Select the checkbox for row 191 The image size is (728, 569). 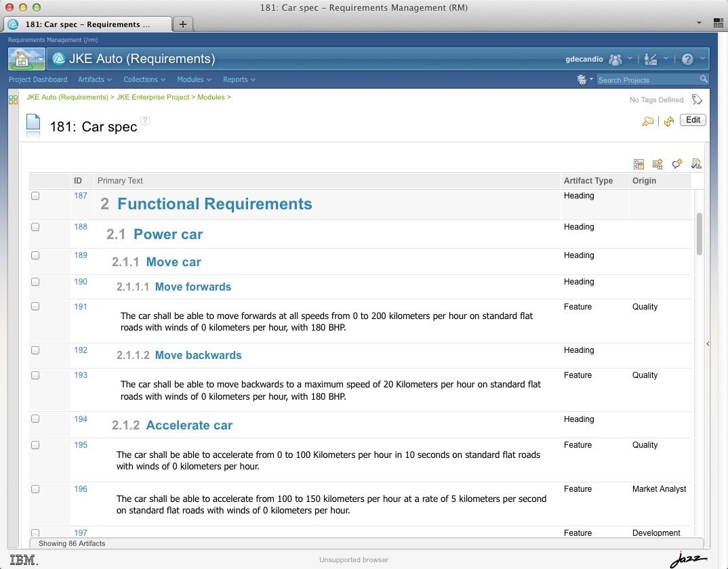click(x=35, y=307)
